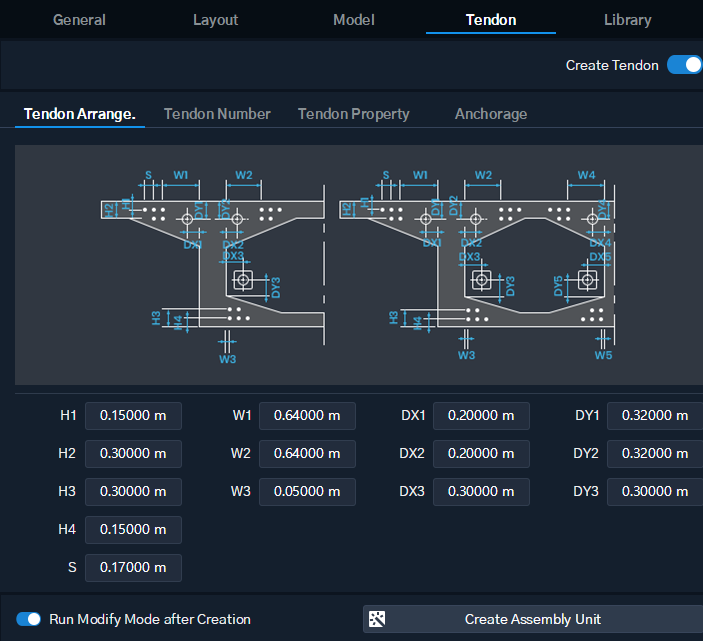Open the Layout tab
Image resolution: width=703 pixels, height=641 pixels.
pos(215,20)
